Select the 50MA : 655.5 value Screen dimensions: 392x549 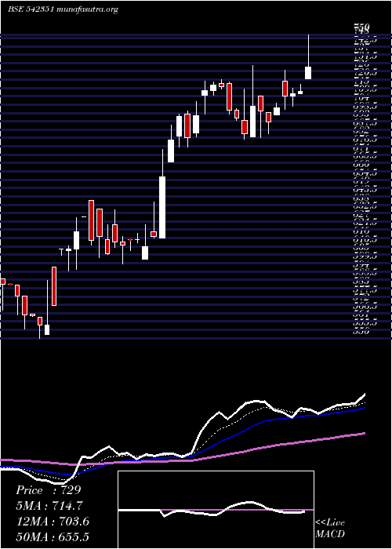tap(53, 537)
